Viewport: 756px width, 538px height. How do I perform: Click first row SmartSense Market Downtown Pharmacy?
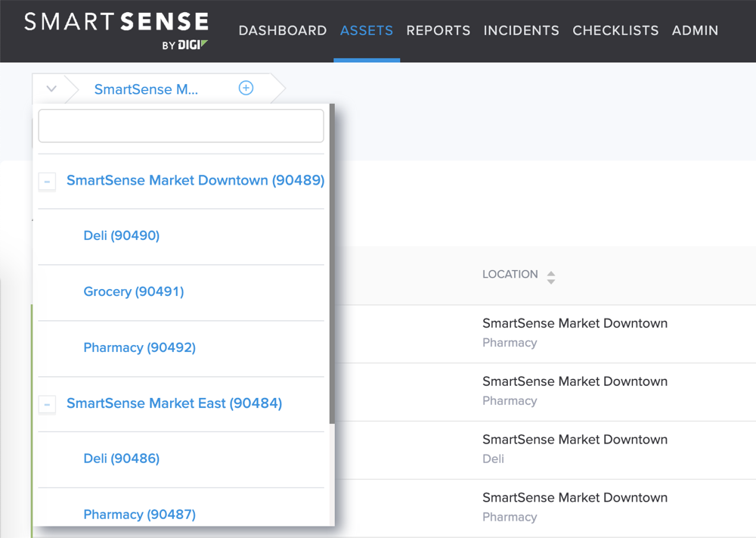575,333
